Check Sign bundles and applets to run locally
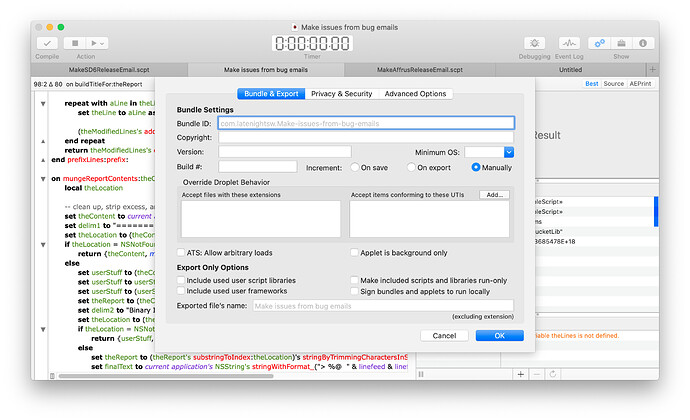The height and width of the screenshot is (420, 690). click(x=355, y=291)
